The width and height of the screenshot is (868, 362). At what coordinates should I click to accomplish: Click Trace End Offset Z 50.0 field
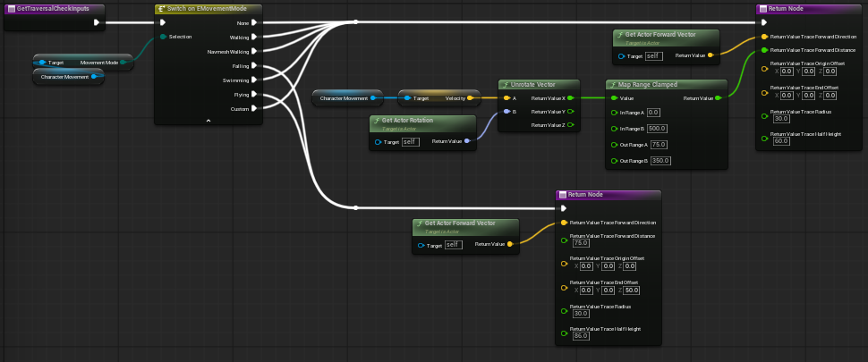(x=632, y=290)
